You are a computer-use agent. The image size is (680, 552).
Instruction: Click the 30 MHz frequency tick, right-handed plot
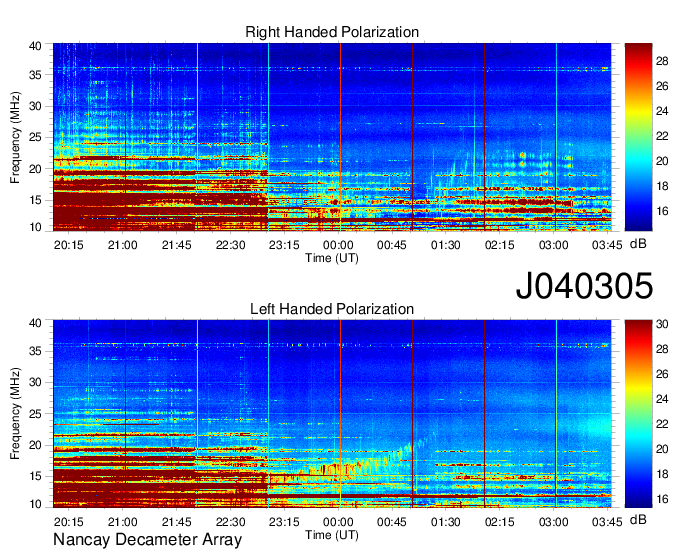pyautogui.click(x=35, y=106)
